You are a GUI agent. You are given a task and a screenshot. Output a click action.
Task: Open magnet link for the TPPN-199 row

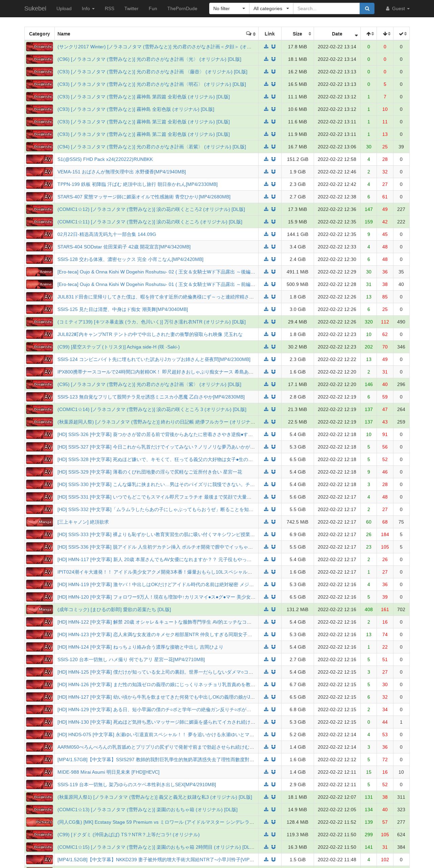[273, 184]
